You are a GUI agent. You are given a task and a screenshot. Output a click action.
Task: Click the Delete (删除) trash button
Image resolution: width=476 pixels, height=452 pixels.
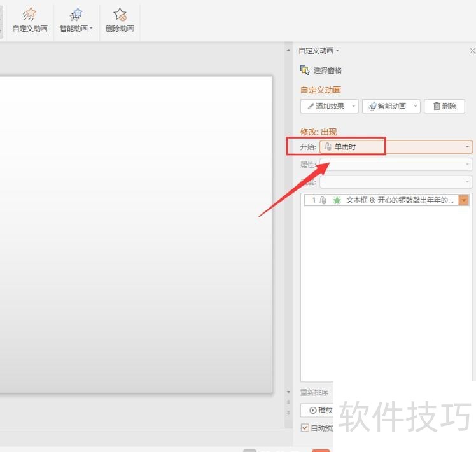point(444,106)
